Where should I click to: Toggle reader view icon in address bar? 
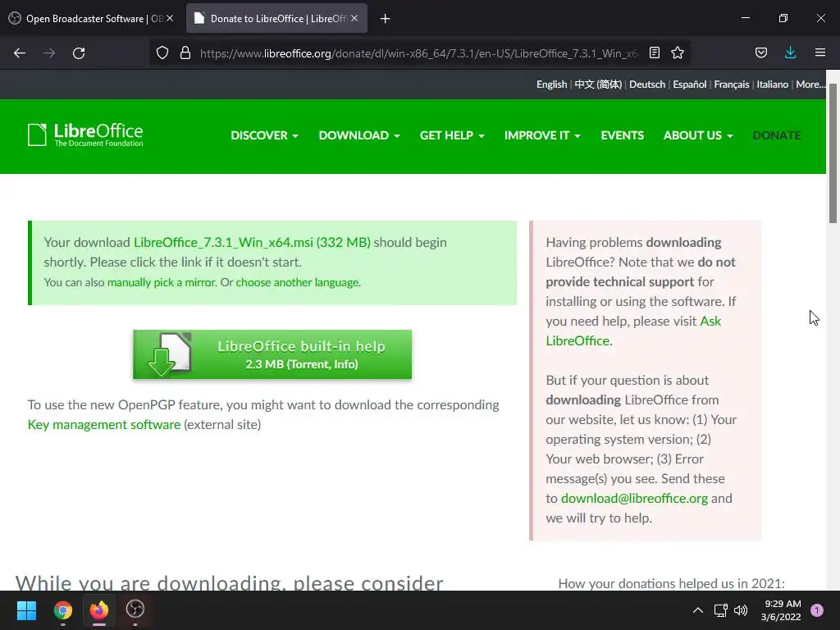(x=654, y=52)
